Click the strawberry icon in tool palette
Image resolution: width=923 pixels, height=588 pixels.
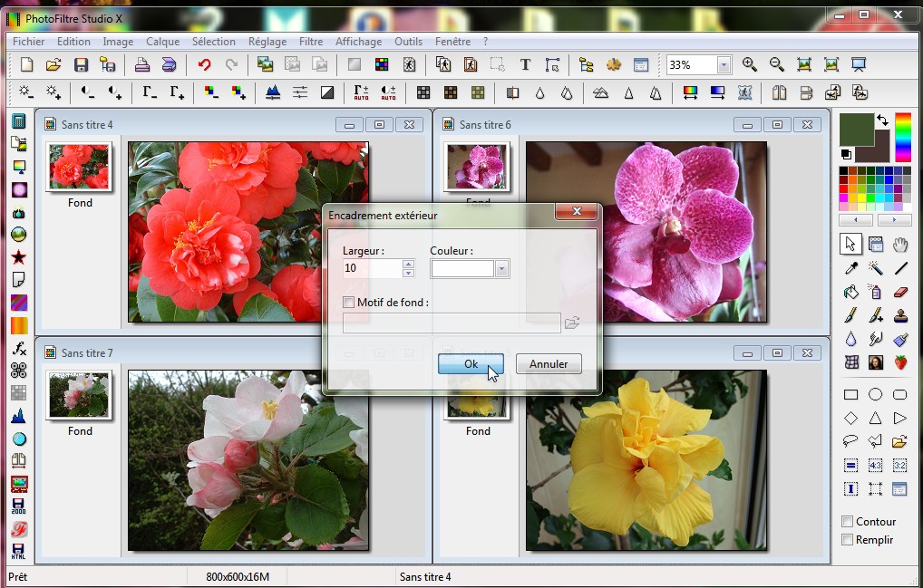pos(900,362)
